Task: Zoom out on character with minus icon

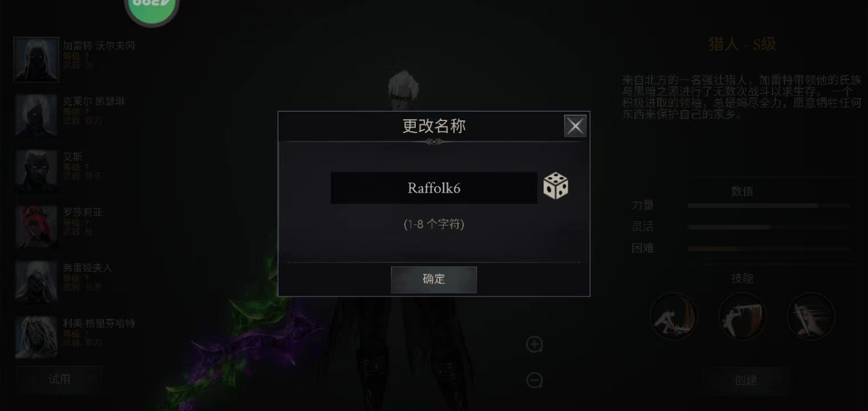Action: (534, 380)
